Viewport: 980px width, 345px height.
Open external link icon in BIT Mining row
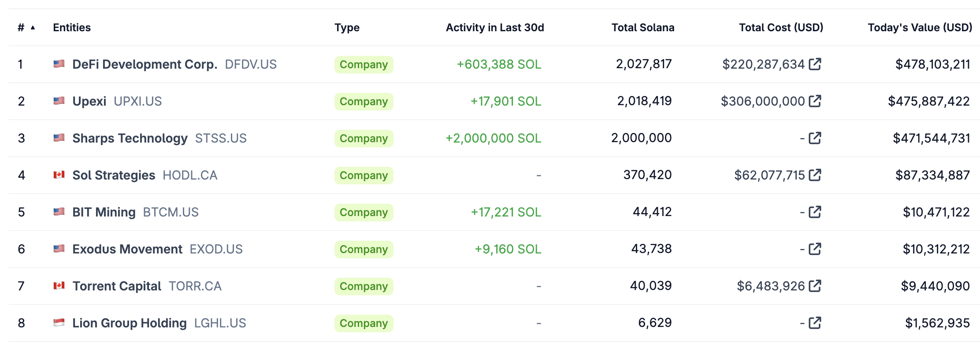click(815, 212)
